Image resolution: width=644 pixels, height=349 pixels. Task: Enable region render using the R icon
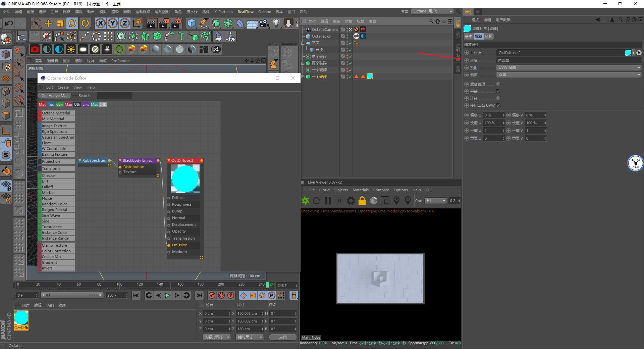pyautogui.click(x=339, y=201)
